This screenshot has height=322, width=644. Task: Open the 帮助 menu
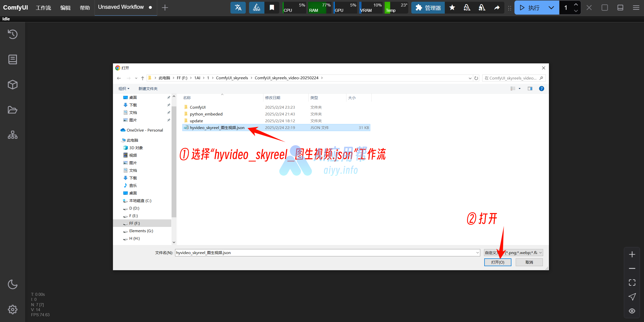tap(85, 8)
